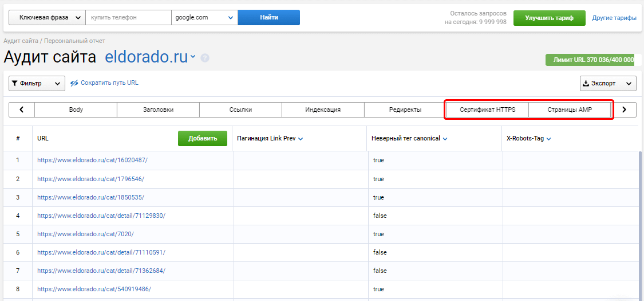This screenshot has height=301, width=644.
Task: Switch to the Индексация tab
Action: [x=323, y=110]
